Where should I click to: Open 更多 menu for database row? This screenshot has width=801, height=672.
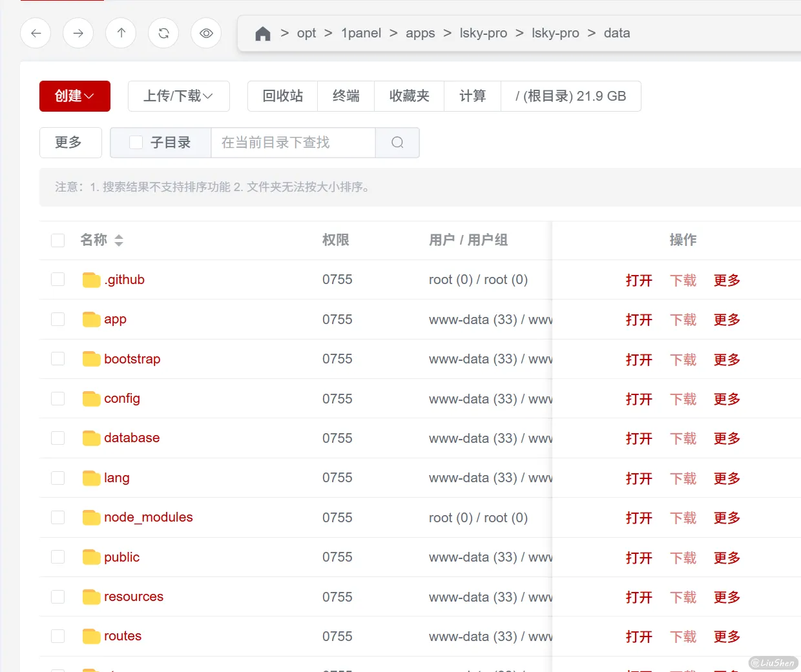[727, 439]
